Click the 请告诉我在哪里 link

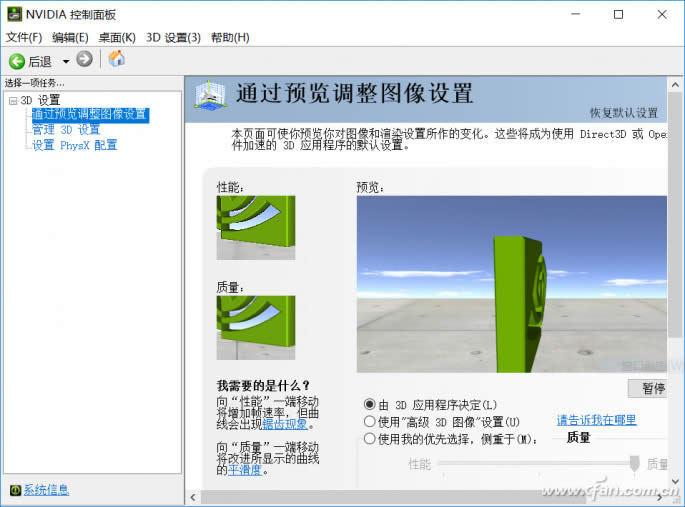pos(596,420)
